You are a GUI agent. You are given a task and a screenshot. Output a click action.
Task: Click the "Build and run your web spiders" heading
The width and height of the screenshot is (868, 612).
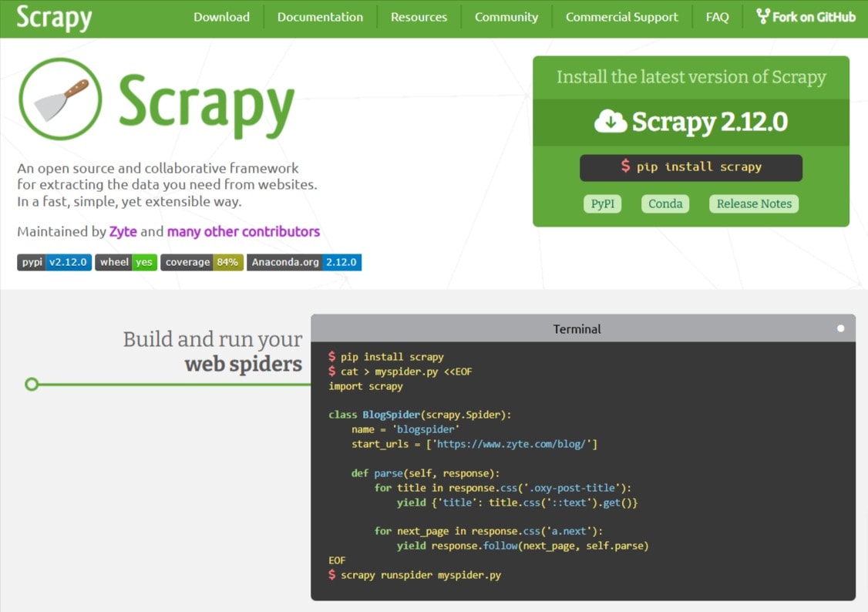click(213, 351)
